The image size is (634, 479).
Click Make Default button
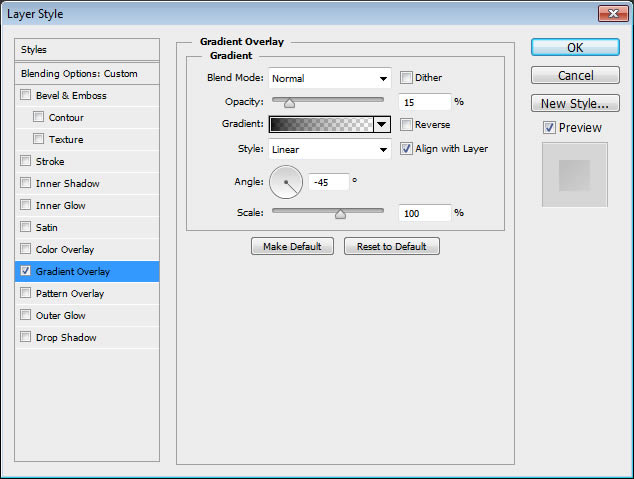[293, 246]
